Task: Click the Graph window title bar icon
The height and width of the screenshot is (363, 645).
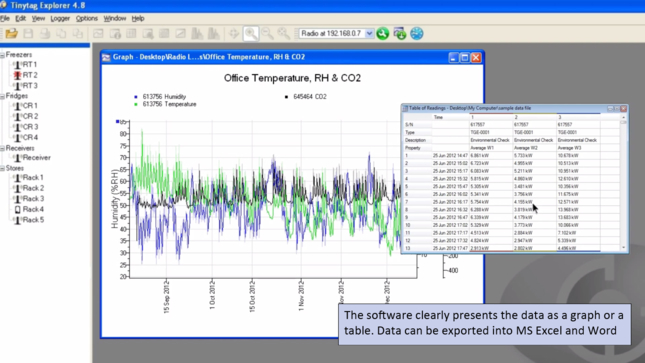Action: coord(106,57)
